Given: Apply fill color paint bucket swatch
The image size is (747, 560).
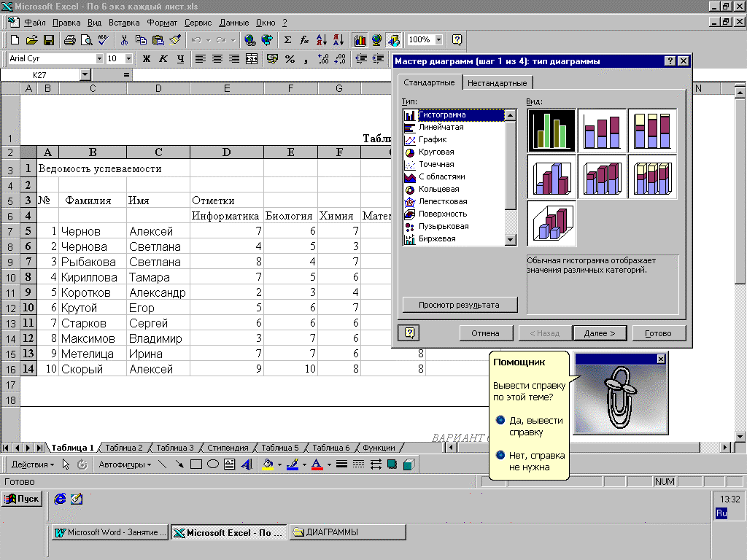Looking at the screenshot, I should tap(268, 464).
